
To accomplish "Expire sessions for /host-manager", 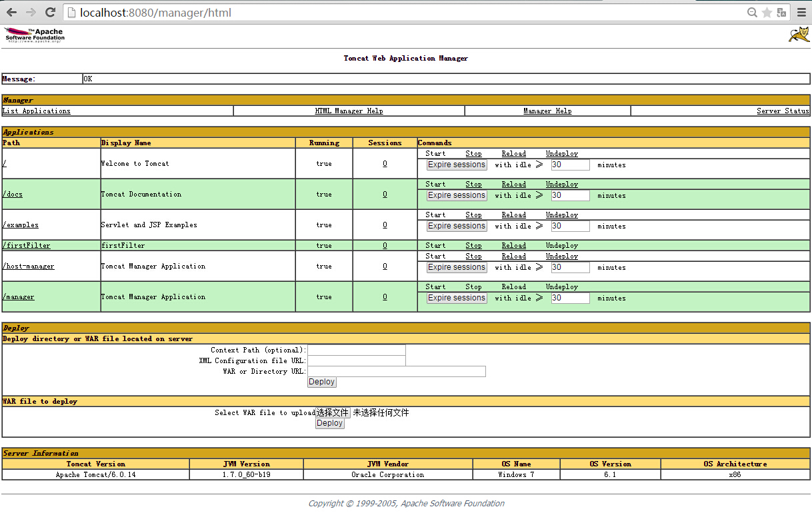I will pos(457,267).
